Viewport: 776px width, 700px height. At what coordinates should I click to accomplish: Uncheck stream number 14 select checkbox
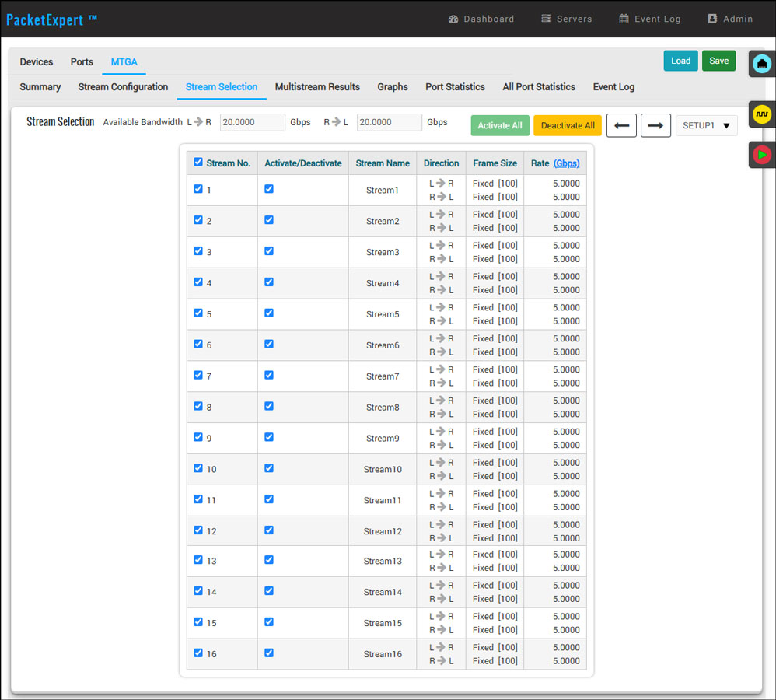[198, 590]
